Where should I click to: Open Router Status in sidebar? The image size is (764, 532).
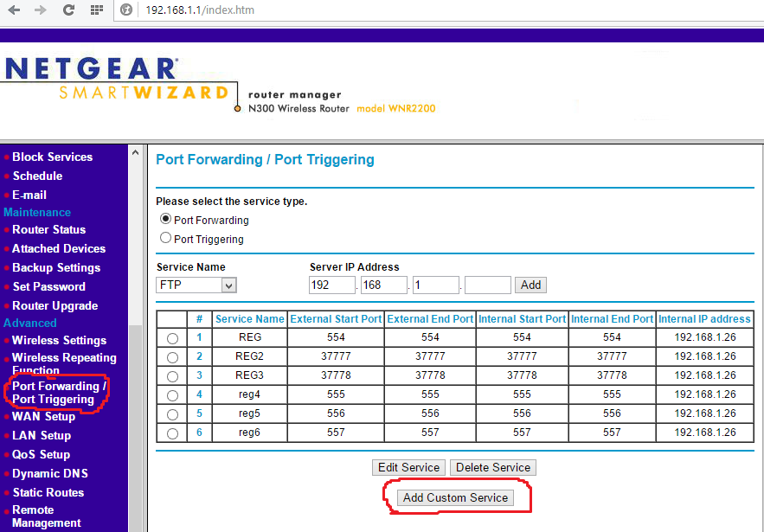48,229
